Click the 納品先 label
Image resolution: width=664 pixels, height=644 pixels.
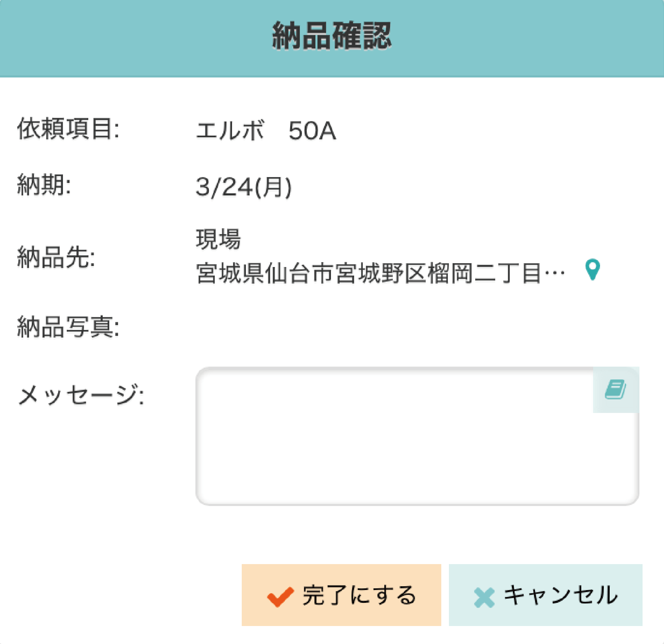pyautogui.click(x=56, y=257)
